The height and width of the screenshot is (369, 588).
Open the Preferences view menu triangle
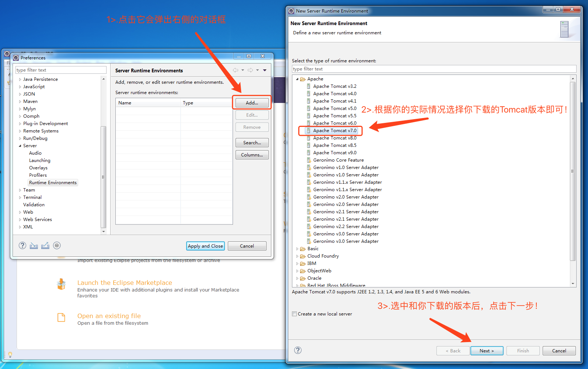[x=265, y=70]
